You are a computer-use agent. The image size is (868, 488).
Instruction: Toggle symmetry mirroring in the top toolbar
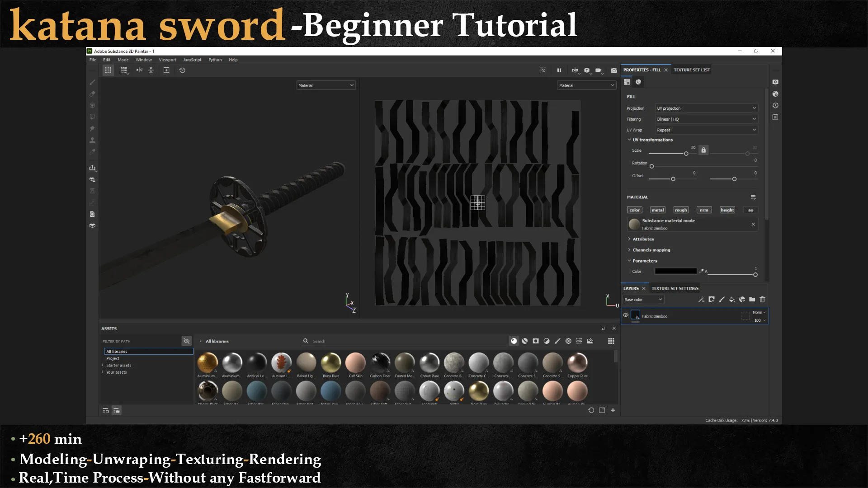coord(575,70)
